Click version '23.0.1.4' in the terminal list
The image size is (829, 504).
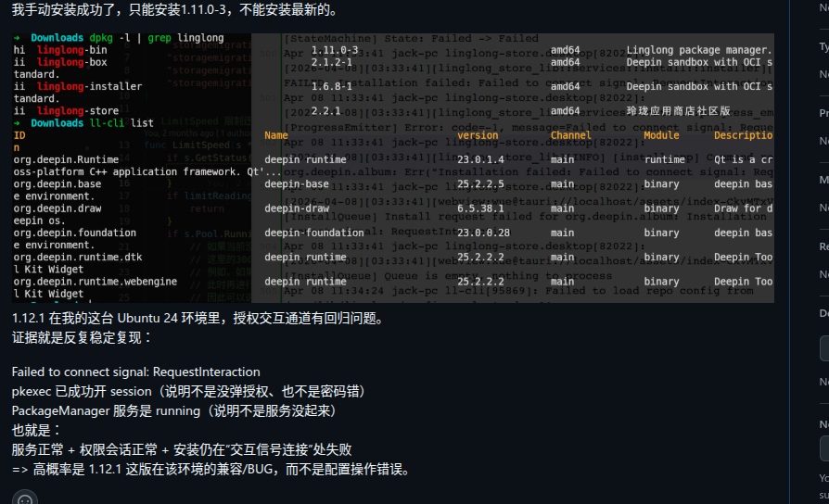(480, 159)
